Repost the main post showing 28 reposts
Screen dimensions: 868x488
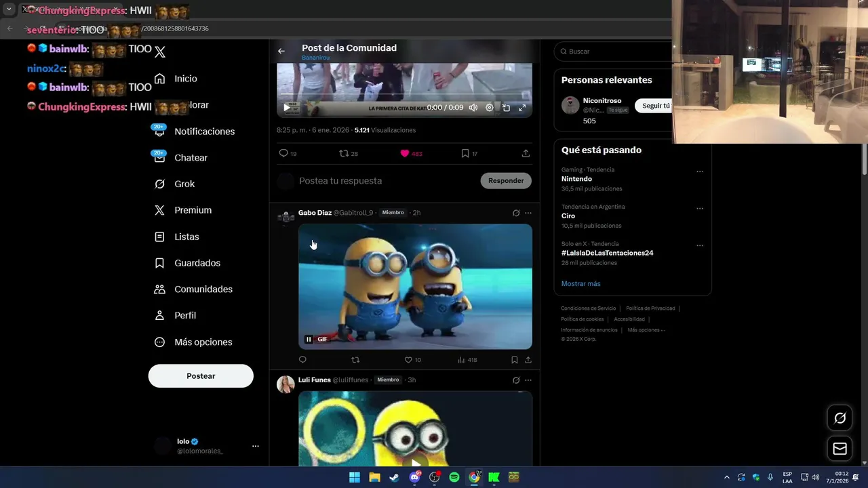click(349, 154)
